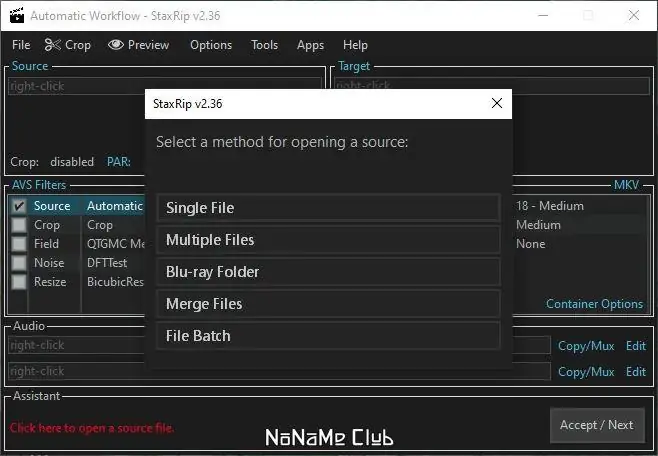Click the StaxRip clapperboard title bar icon
Screen dimensions: 658x456
[17, 16]
